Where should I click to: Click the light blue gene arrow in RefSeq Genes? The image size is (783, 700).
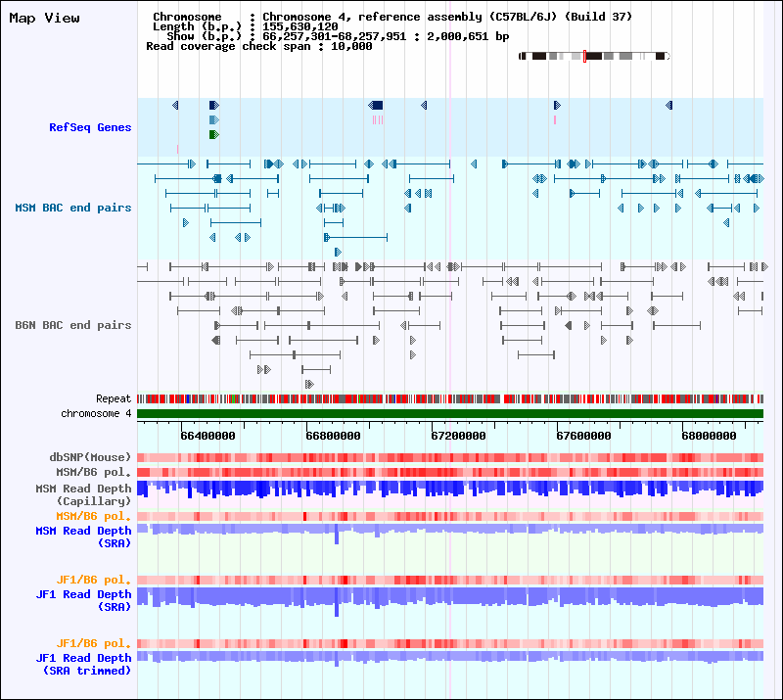point(214,119)
